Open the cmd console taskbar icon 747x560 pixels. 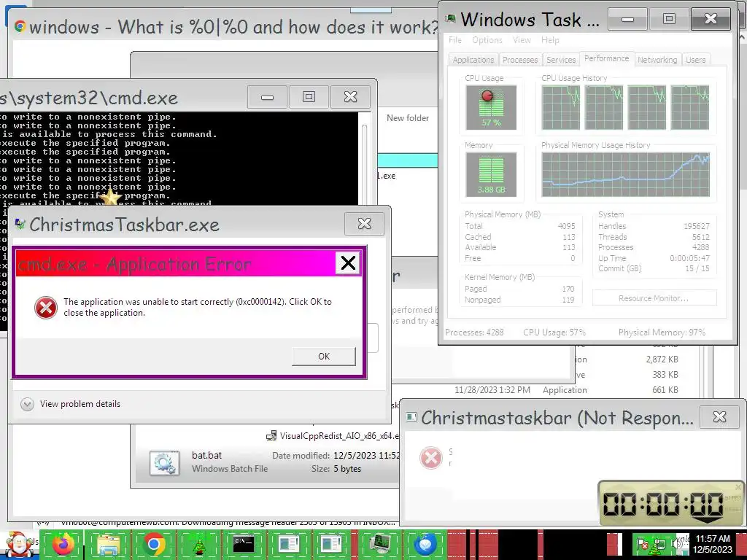(x=244, y=544)
